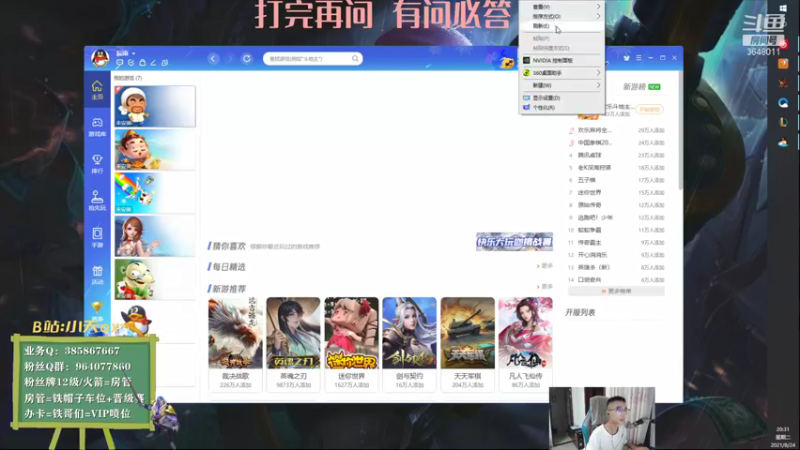Viewport: 800px width, 450px height.
Task: Open the hamburger main menu in title bar
Action: coord(638,58)
